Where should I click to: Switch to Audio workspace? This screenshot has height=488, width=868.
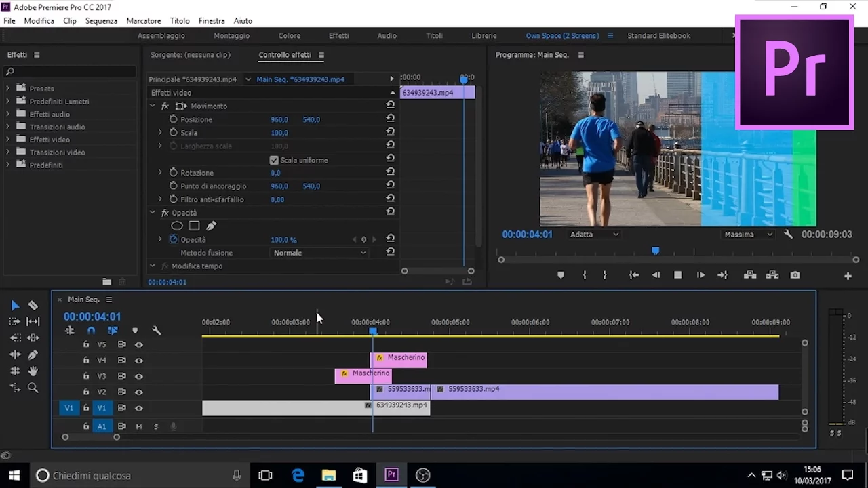point(387,36)
